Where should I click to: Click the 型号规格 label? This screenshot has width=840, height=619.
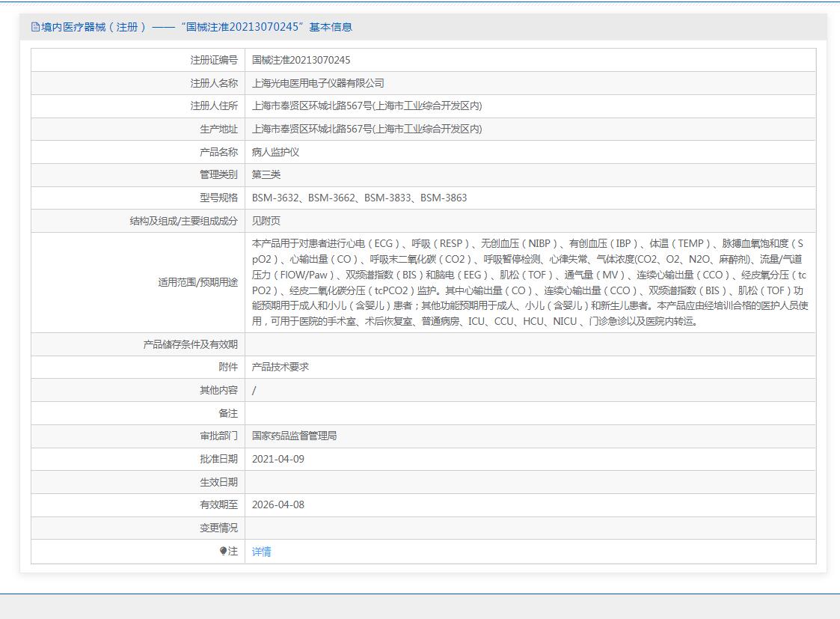pyautogui.click(x=218, y=198)
